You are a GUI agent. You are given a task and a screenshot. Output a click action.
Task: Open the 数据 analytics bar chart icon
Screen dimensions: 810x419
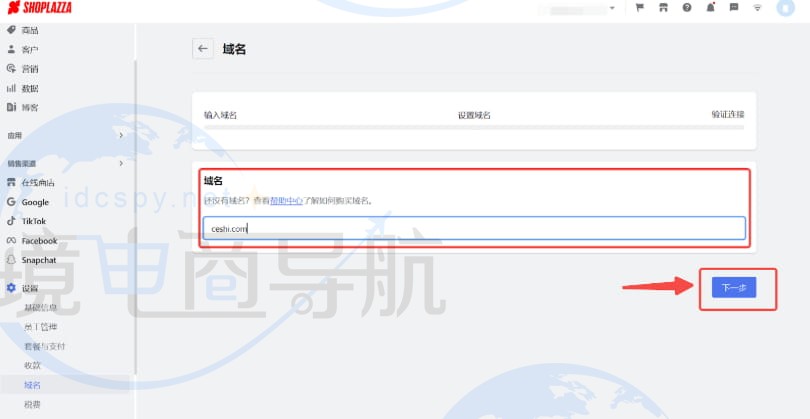(x=11, y=88)
